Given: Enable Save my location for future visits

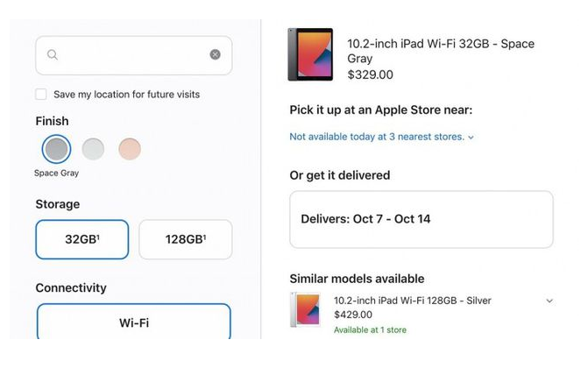Looking at the screenshot, I should [x=41, y=95].
